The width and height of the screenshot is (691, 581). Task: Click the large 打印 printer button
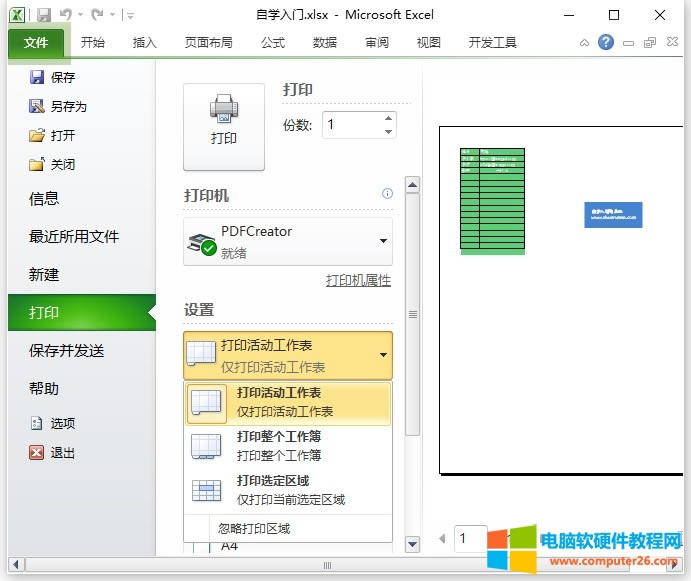pyautogui.click(x=224, y=127)
